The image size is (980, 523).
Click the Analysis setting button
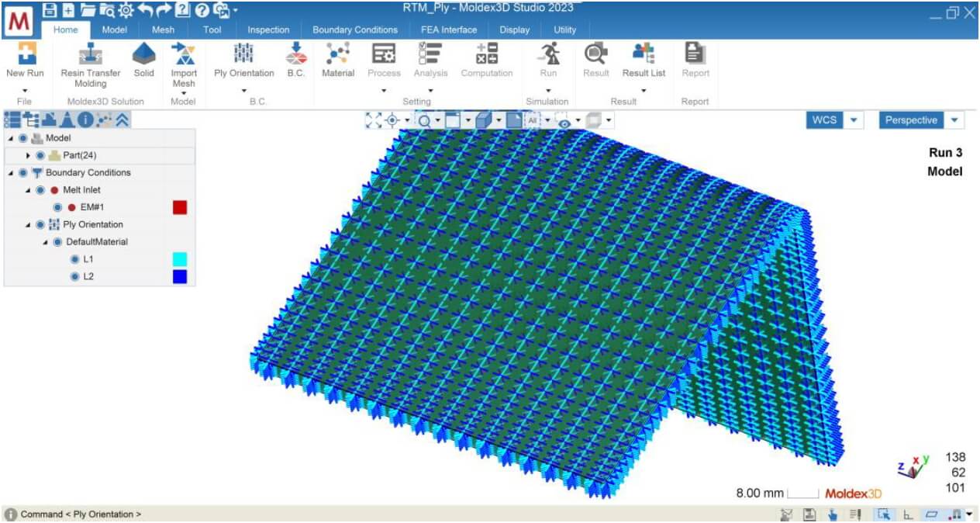point(430,61)
